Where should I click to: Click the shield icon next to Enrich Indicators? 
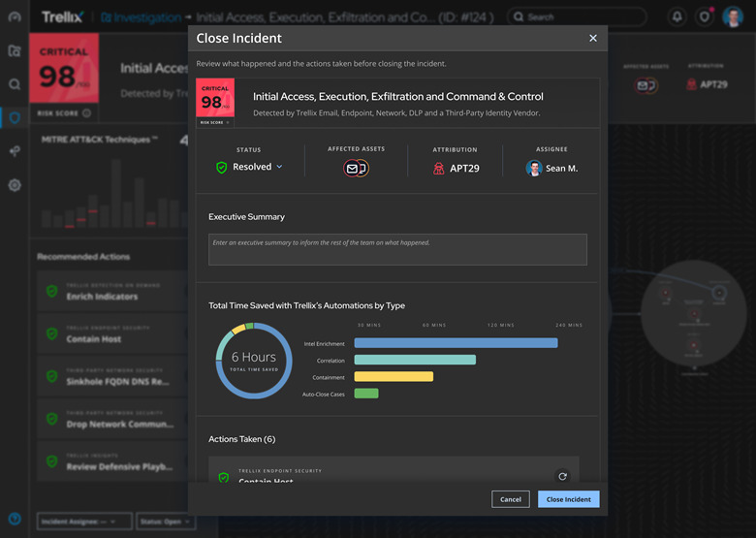click(x=52, y=291)
